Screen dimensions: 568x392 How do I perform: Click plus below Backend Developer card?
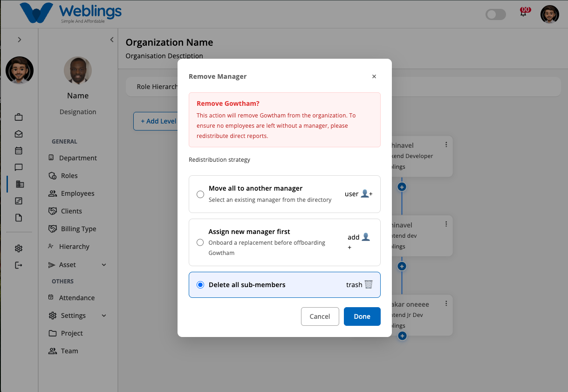click(x=402, y=187)
